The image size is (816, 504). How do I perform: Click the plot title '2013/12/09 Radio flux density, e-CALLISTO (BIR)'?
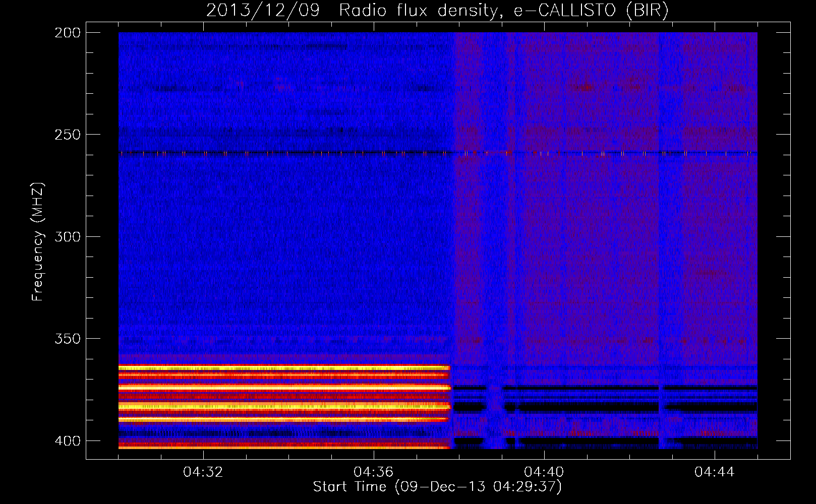point(437,11)
